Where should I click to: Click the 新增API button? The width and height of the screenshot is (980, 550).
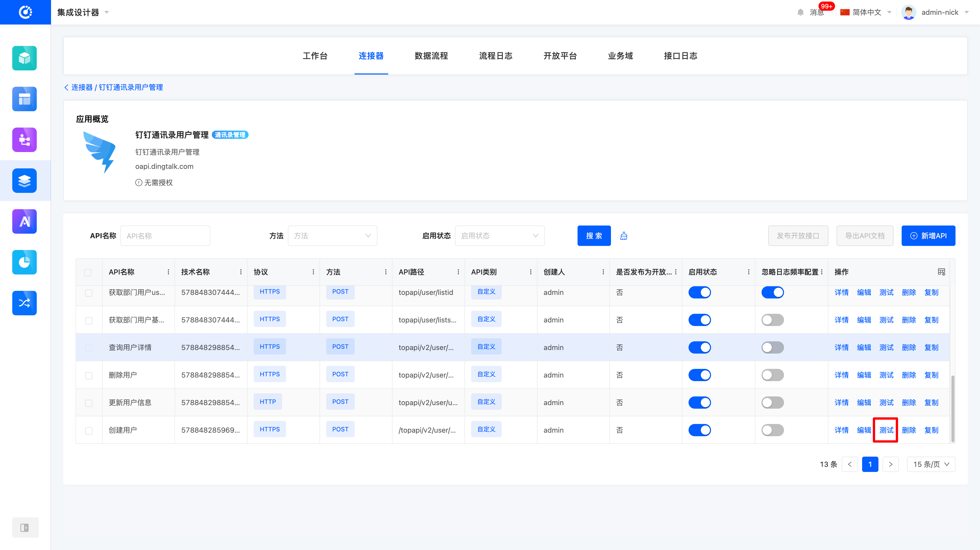tap(928, 236)
